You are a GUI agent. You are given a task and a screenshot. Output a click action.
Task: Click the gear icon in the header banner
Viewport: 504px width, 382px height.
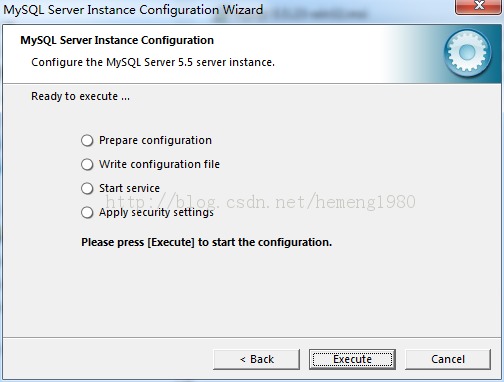tap(467, 53)
